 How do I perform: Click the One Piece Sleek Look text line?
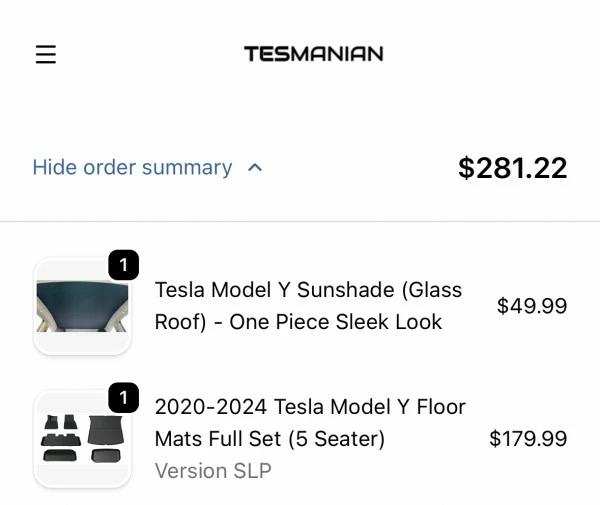[298, 322]
